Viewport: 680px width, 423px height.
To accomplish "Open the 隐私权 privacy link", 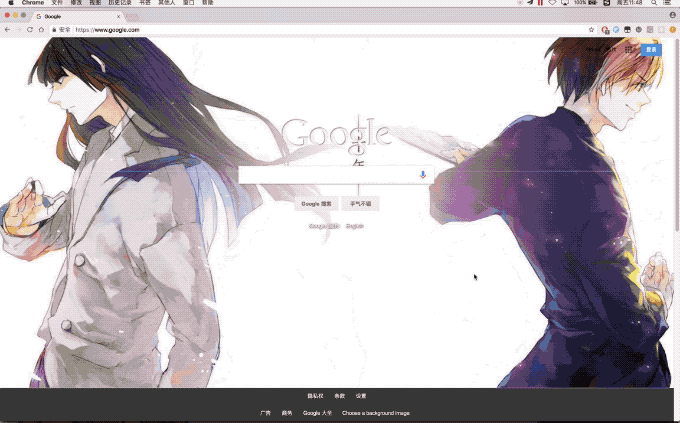I will 315,396.
